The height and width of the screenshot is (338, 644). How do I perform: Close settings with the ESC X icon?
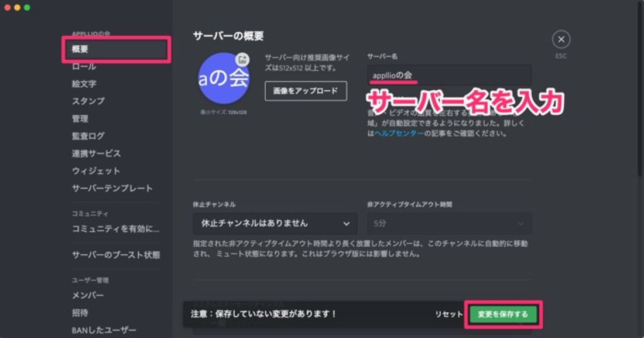(x=561, y=39)
